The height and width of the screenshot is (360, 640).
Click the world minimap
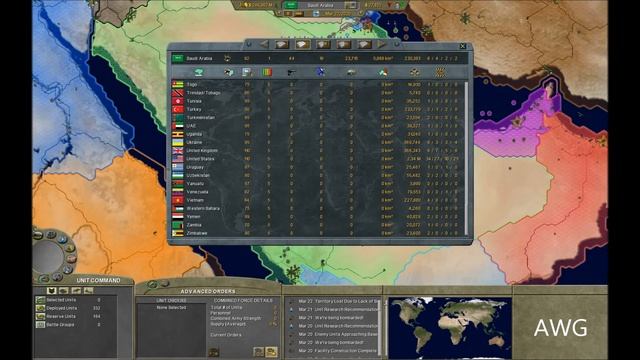tap(450, 328)
